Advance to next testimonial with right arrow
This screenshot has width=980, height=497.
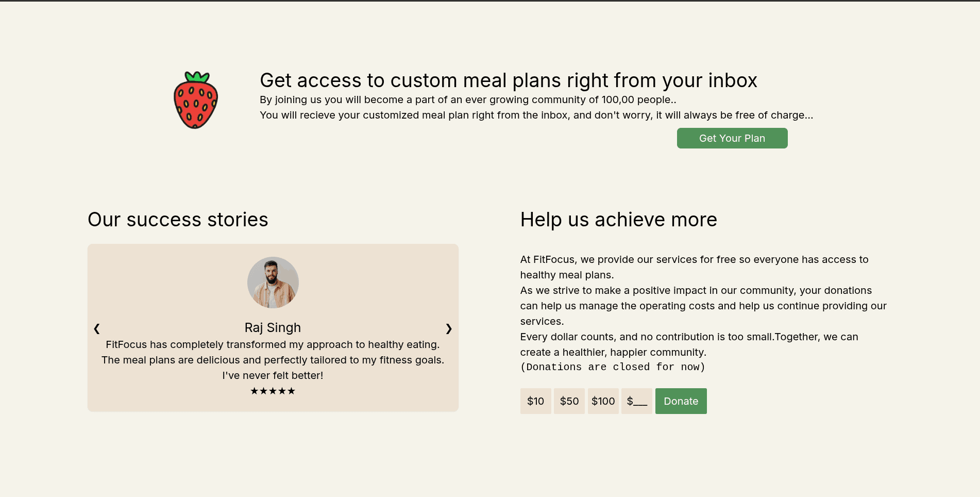[x=449, y=328]
